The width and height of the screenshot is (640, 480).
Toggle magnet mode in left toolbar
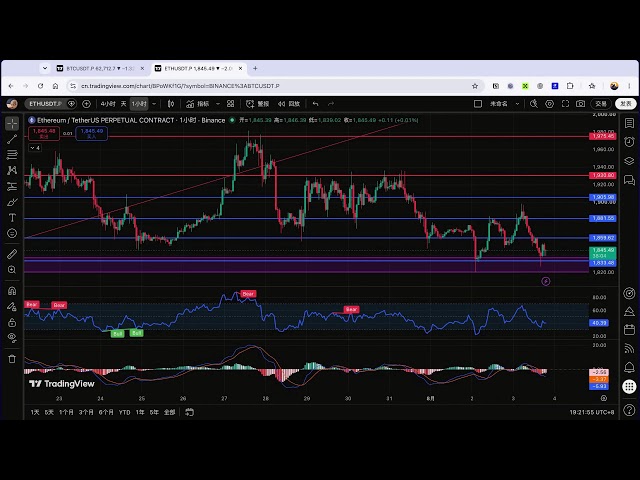[12, 291]
